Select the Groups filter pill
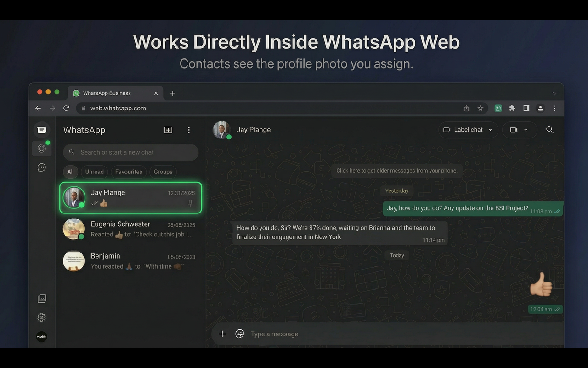 (x=163, y=172)
